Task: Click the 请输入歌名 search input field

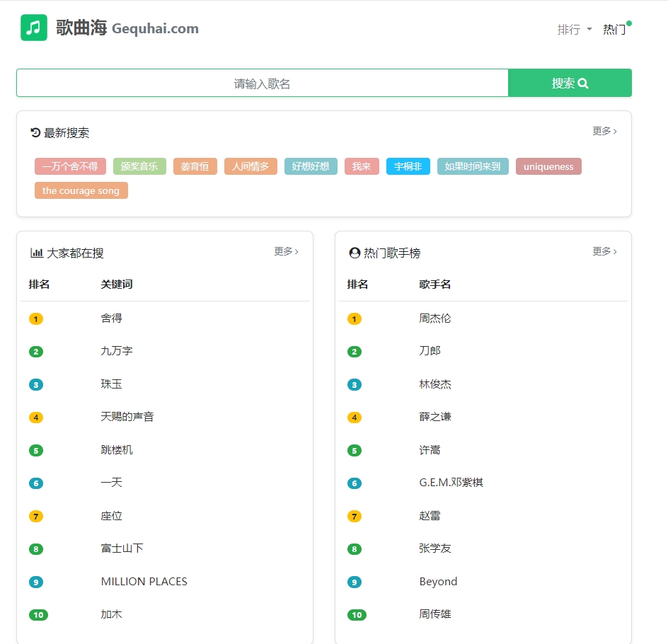Action: pos(262,82)
